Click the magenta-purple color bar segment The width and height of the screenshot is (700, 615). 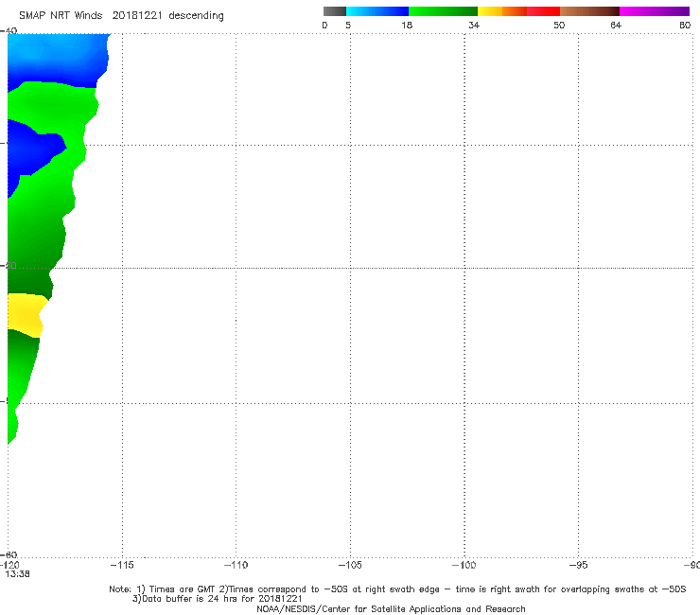655,11
